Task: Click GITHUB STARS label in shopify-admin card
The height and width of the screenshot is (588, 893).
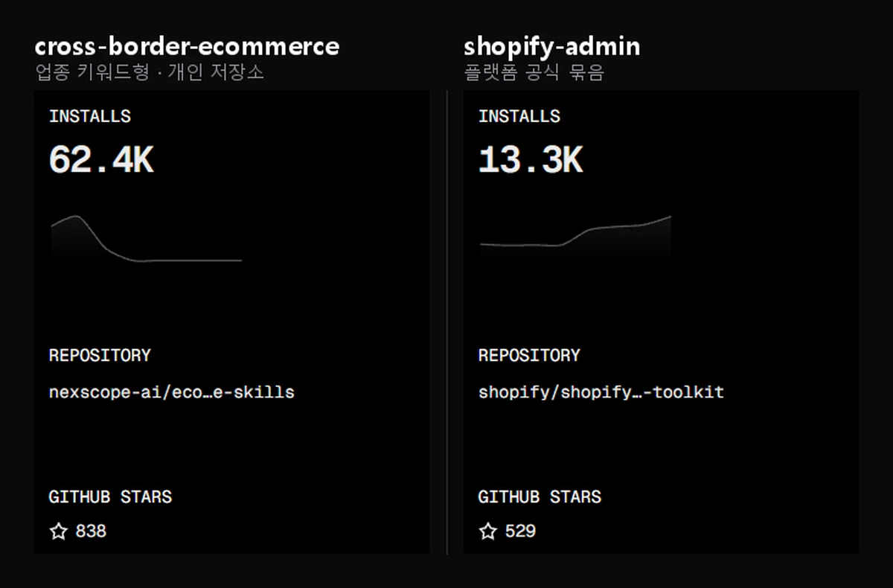Action: (540, 497)
